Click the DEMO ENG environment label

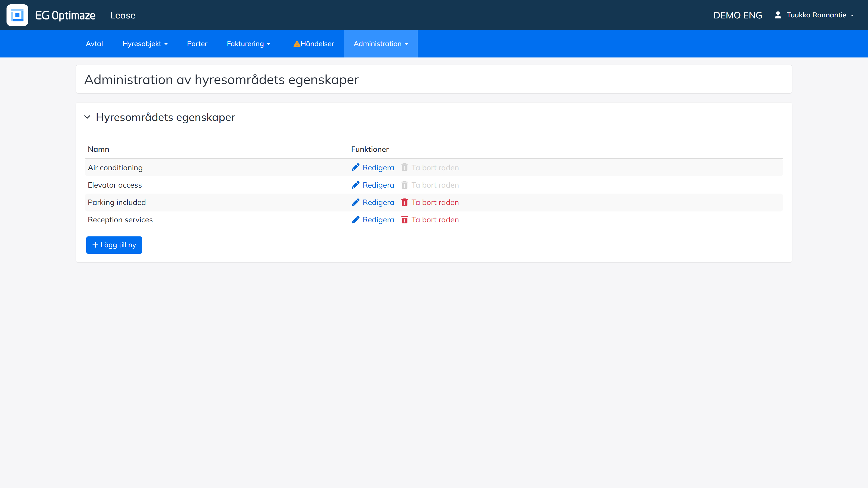(738, 15)
